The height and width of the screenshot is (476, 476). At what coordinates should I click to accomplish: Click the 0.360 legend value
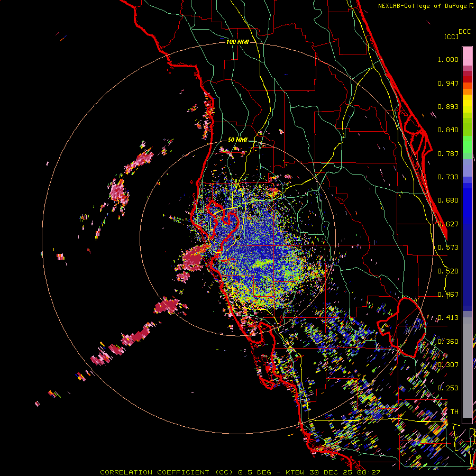448,342
